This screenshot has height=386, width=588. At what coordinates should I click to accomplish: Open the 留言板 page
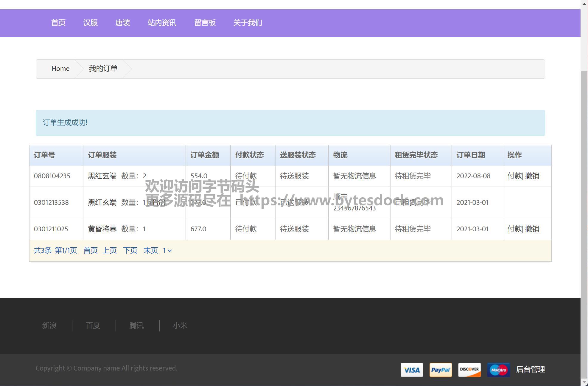point(205,23)
